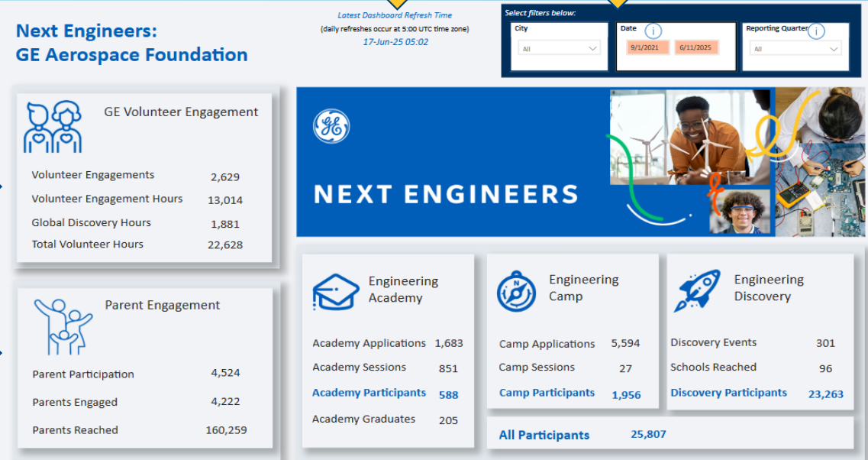Click the wind turbine student photo
Image resolution: width=868 pixels, height=460 pixels.
[691, 136]
